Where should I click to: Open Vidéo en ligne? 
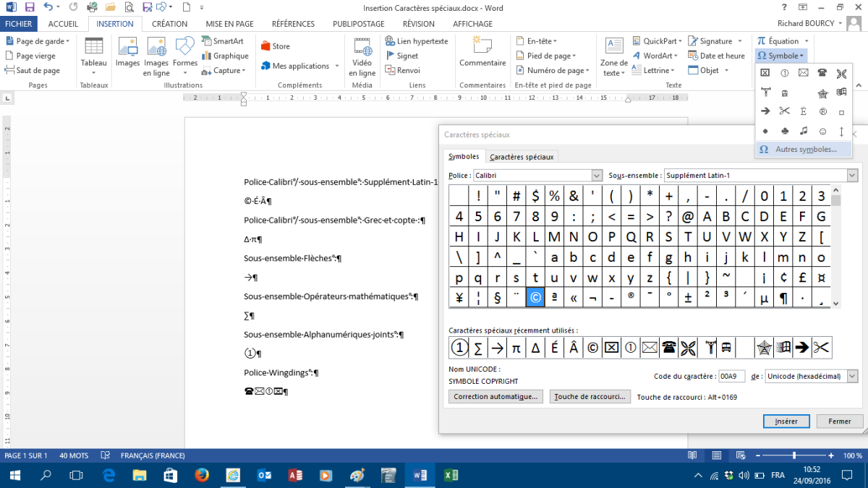click(x=362, y=57)
